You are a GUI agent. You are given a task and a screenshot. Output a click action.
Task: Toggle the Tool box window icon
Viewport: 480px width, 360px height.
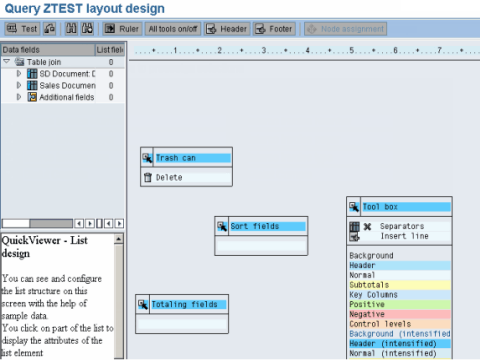[x=354, y=207]
